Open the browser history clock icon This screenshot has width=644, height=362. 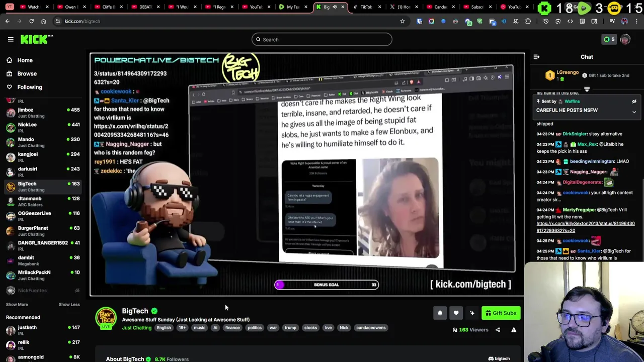click(x=546, y=21)
